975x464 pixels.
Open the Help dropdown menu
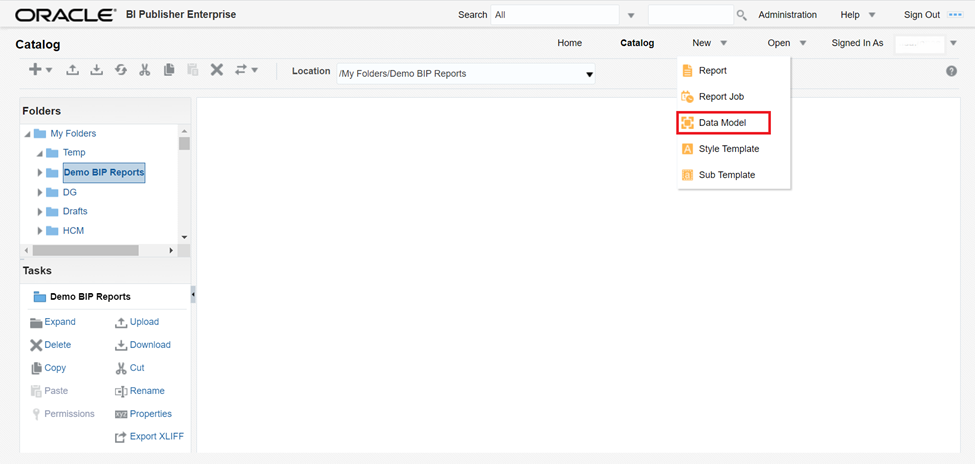coord(858,15)
